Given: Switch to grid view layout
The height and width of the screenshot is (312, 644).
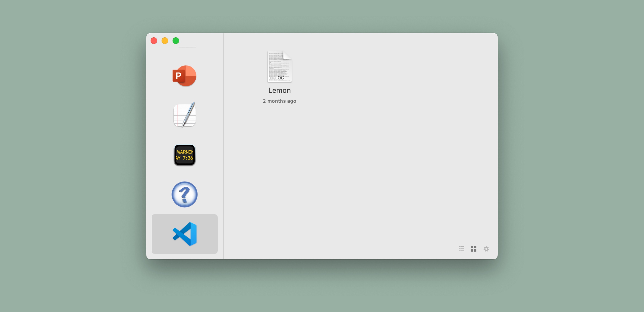Looking at the screenshot, I should click(473, 249).
